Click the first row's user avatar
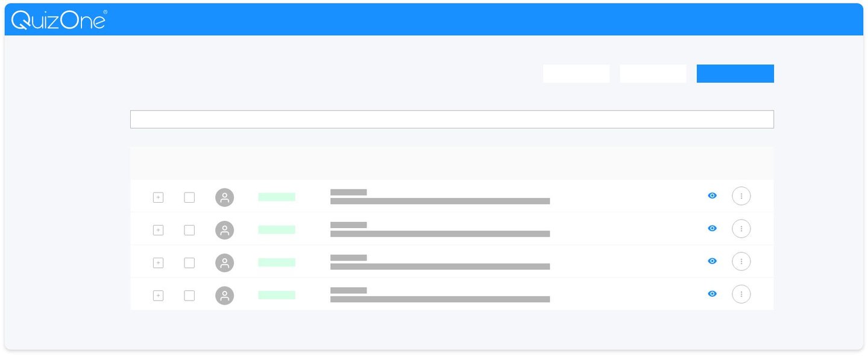Image resolution: width=868 pixels, height=356 pixels. (x=225, y=197)
